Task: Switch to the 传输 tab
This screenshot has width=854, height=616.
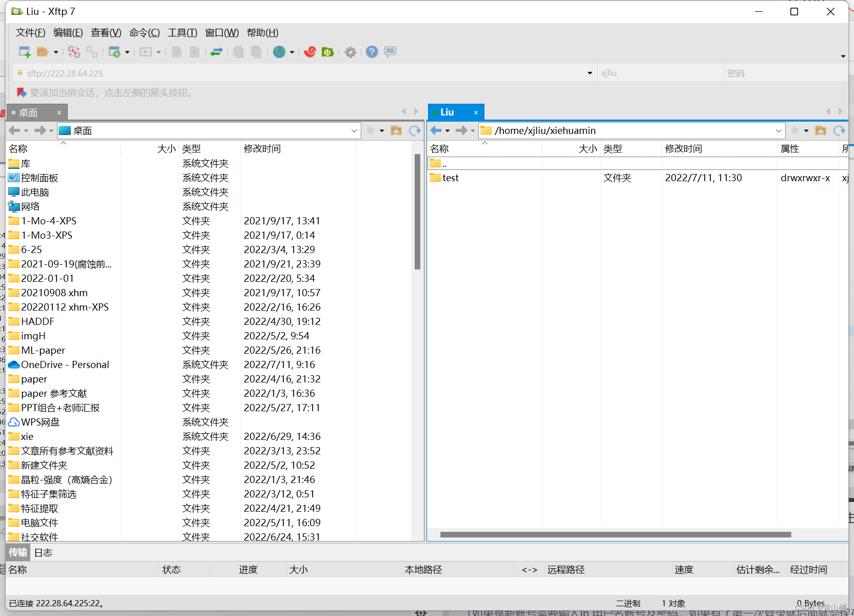Action: (18, 552)
